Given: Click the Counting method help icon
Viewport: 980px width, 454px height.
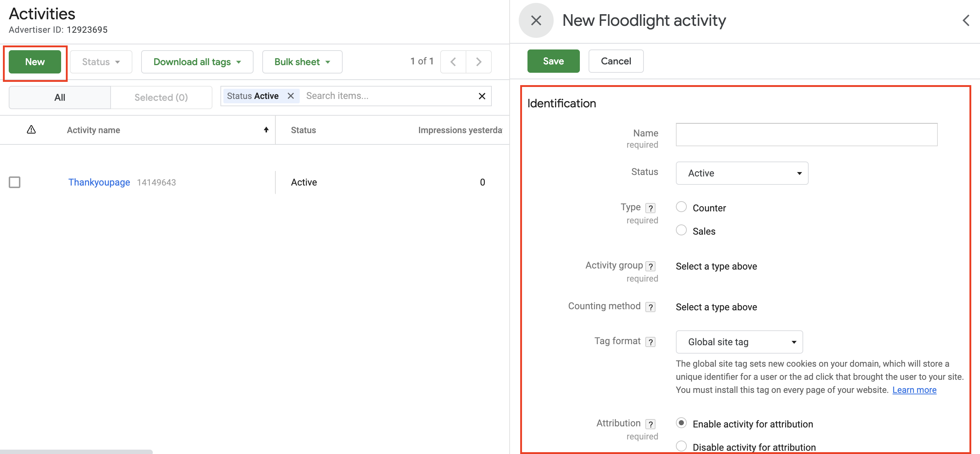Looking at the screenshot, I should (x=650, y=307).
